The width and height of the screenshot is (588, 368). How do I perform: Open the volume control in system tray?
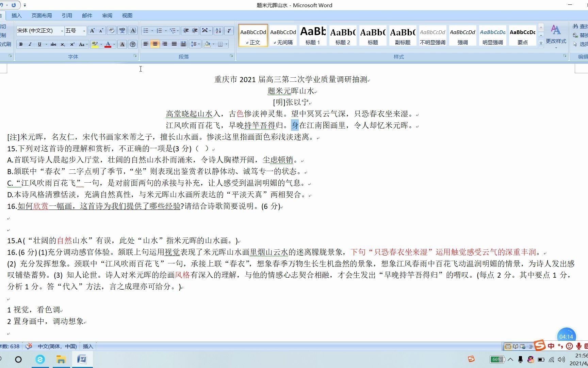561,359
